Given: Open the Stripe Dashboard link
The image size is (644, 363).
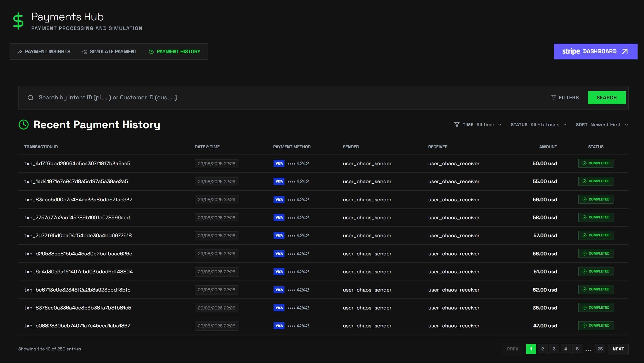Looking at the screenshot, I should [x=596, y=51].
